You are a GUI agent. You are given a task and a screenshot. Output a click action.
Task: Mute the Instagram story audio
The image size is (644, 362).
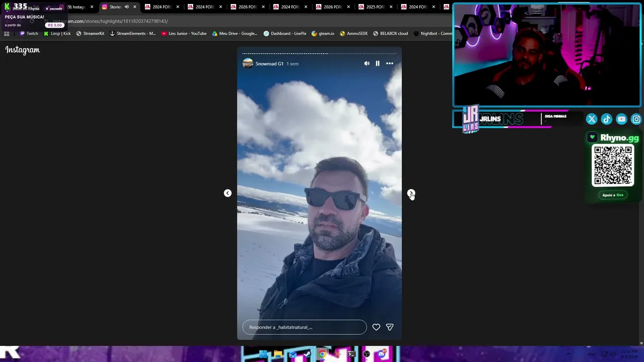point(367,63)
